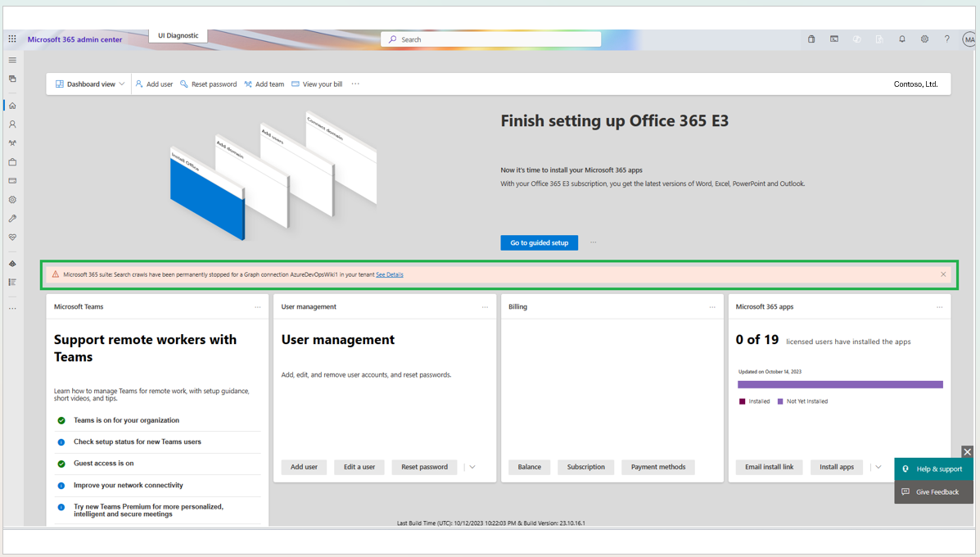Viewport: 980px width, 557px height.
Task: Open the Settings gear in left sidebar
Action: point(12,200)
